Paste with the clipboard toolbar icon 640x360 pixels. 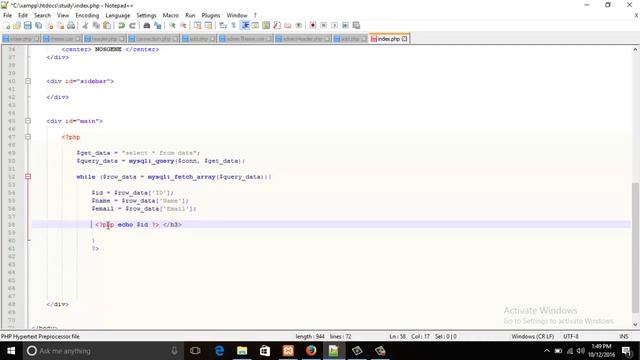(x=107, y=25)
